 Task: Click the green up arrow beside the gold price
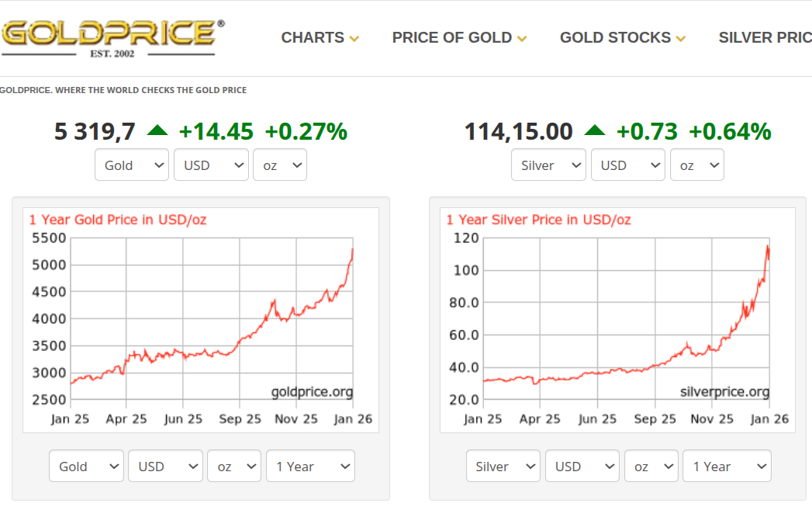tap(157, 130)
